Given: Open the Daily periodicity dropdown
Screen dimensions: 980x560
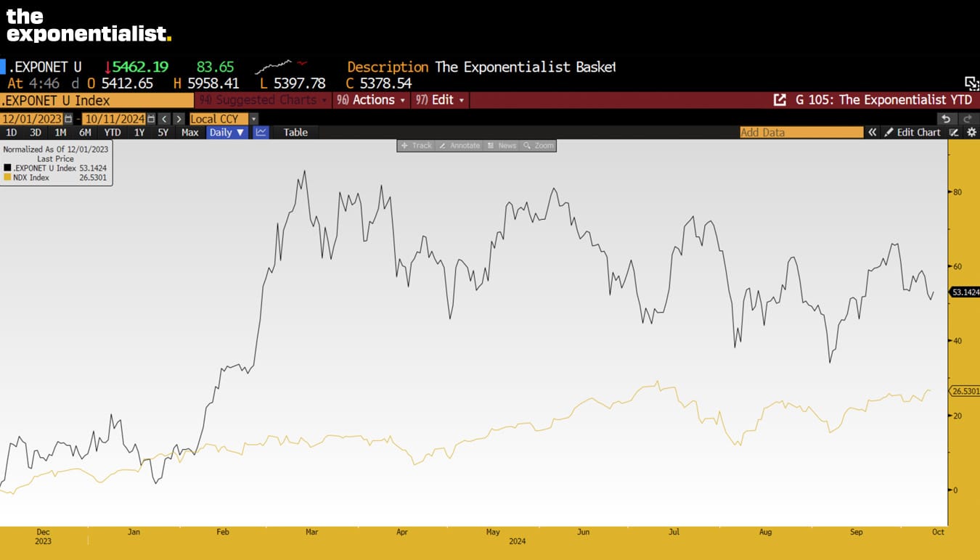Looking at the screenshot, I should (226, 132).
